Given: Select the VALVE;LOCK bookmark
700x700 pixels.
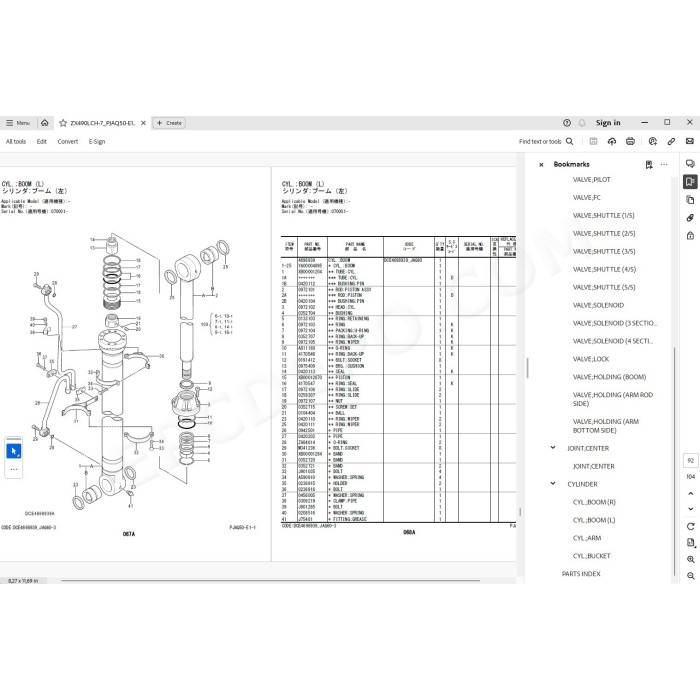Looking at the screenshot, I should [x=591, y=359].
